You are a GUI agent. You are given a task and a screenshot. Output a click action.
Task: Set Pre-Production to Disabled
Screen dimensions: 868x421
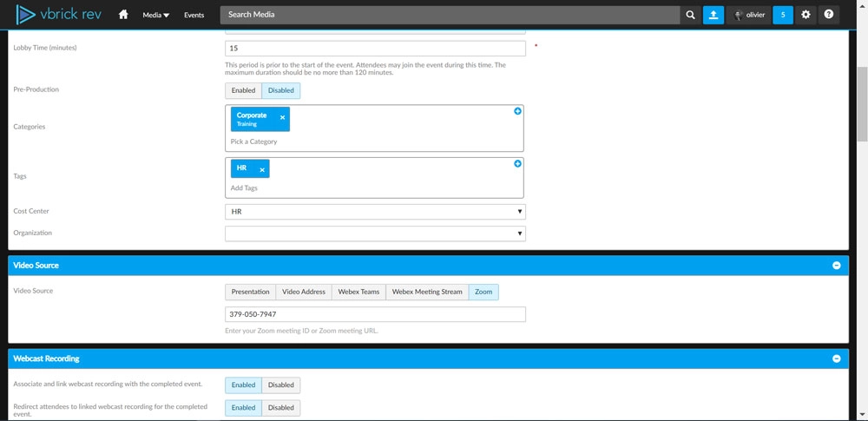click(x=281, y=91)
